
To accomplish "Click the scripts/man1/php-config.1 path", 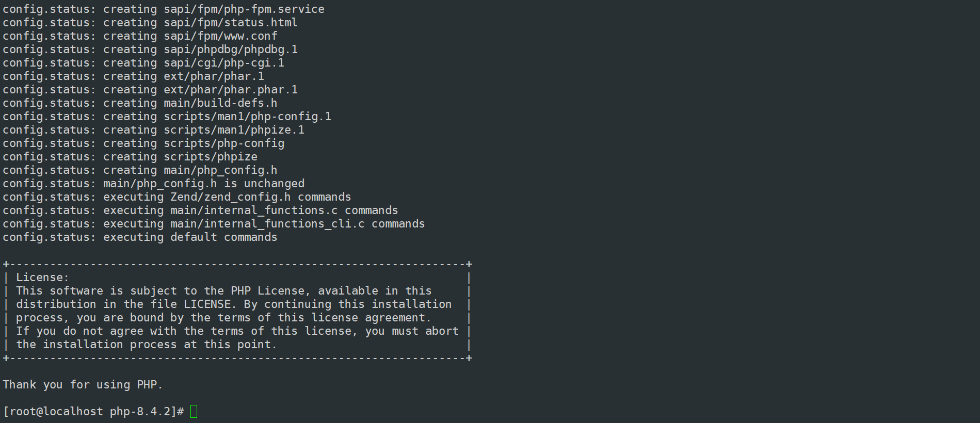I will point(248,117).
